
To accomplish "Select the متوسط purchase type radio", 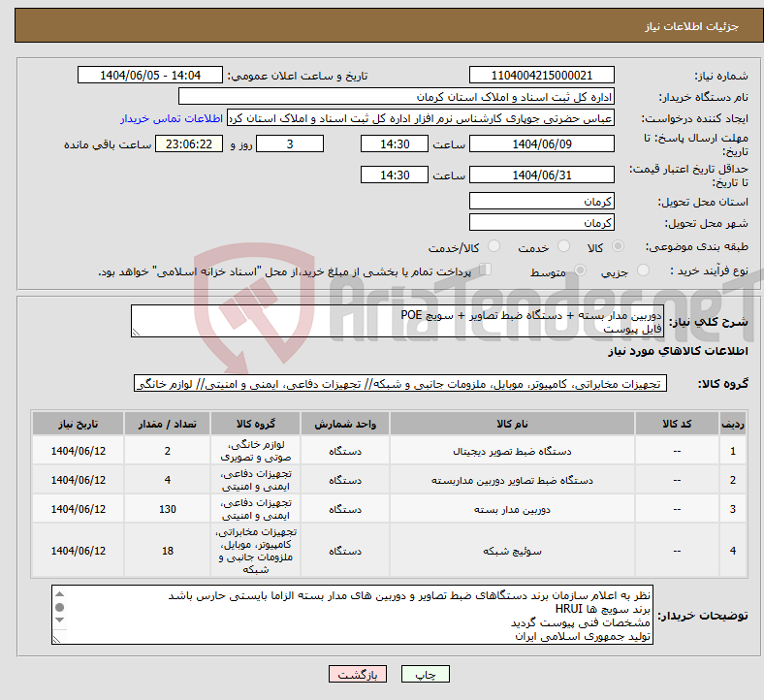I will 580,270.
